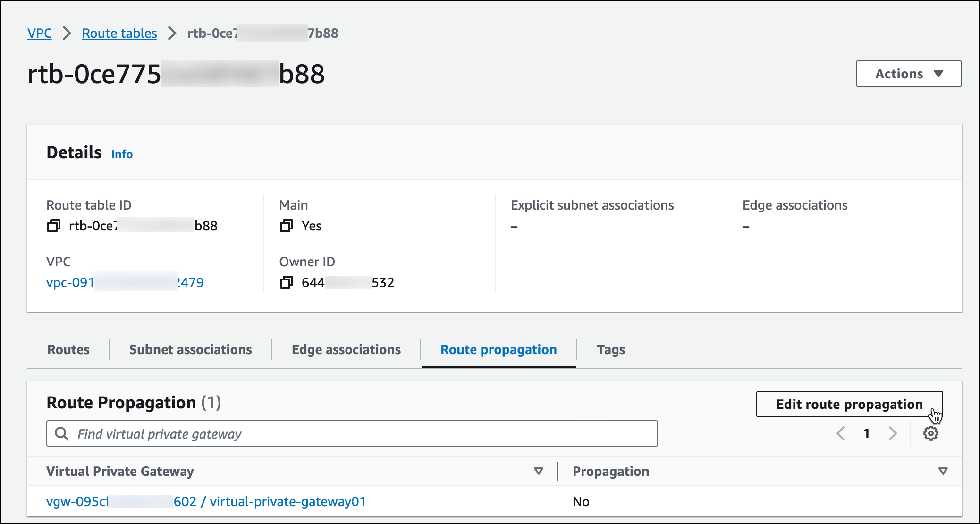The height and width of the screenshot is (524, 980).
Task: Switch to the Tags tab
Action: coord(610,349)
